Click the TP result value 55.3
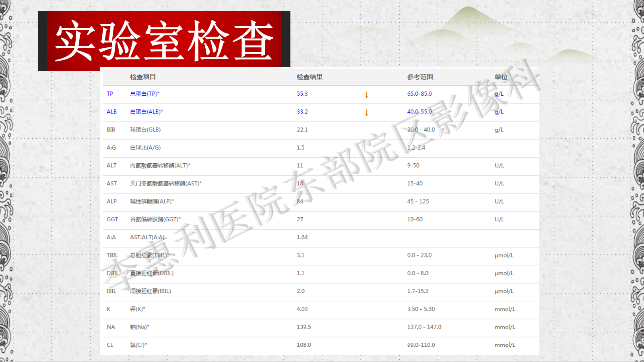Screen dimensions: 644x362 click(302, 94)
